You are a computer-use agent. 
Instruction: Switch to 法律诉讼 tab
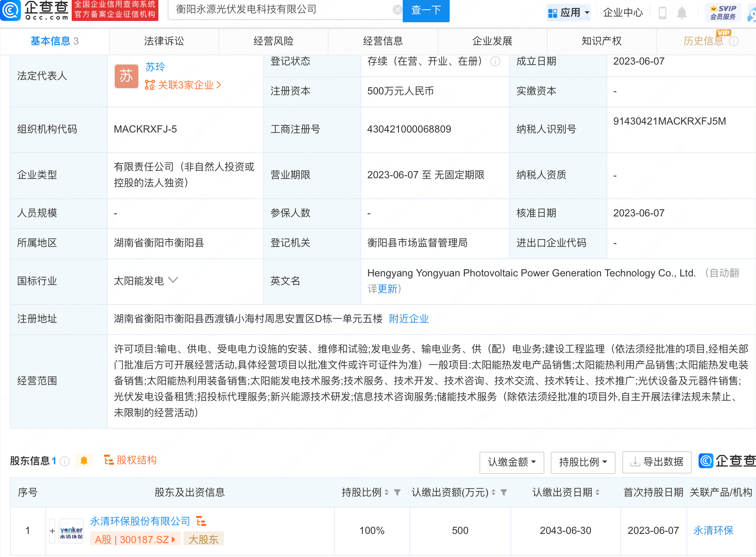pos(164,41)
